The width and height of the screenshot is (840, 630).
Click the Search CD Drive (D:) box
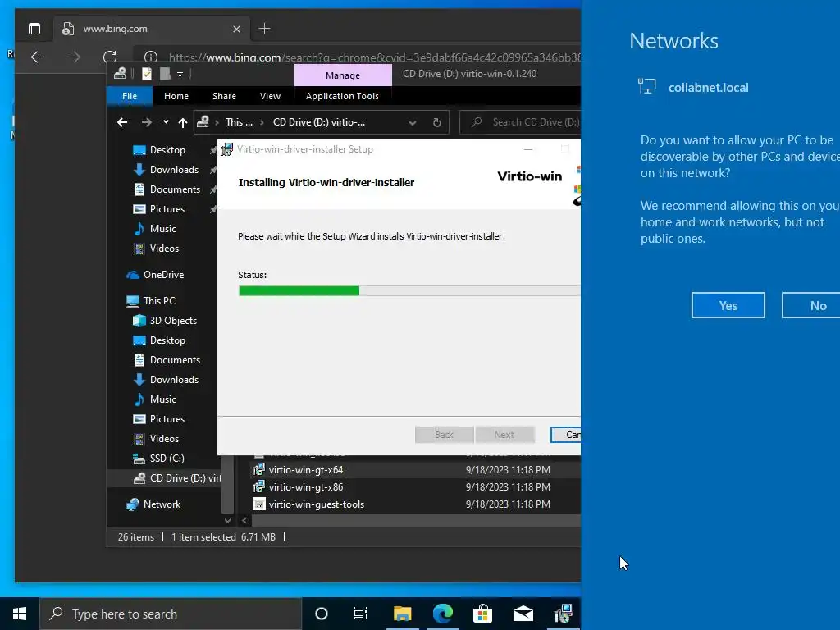[520, 122]
